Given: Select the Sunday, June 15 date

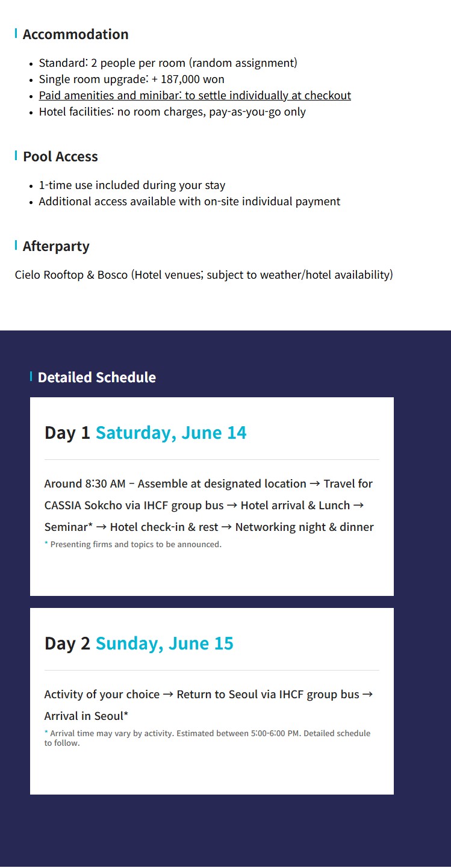Looking at the screenshot, I should click(x=164, y=643).
